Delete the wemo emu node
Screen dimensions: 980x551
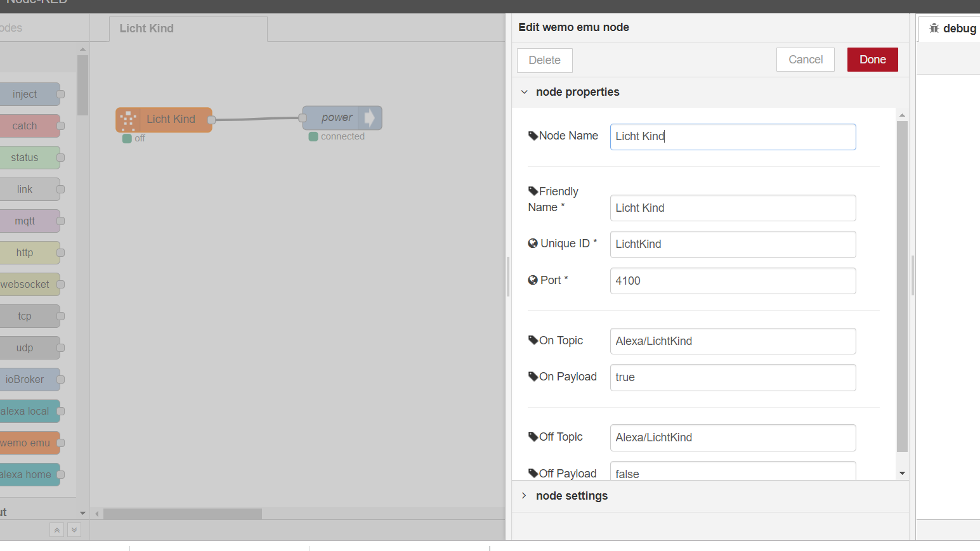[544, 60]
